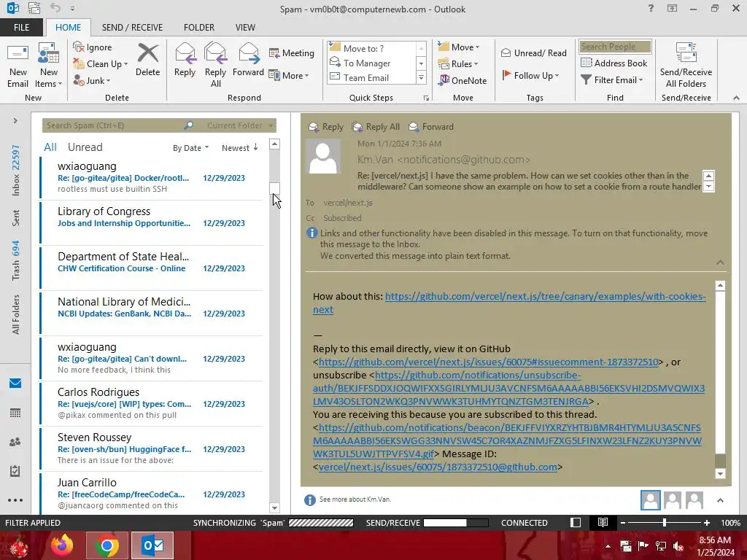Open the Clean Up dropdown
The image size is (747, 560).
tap(101, 64)
